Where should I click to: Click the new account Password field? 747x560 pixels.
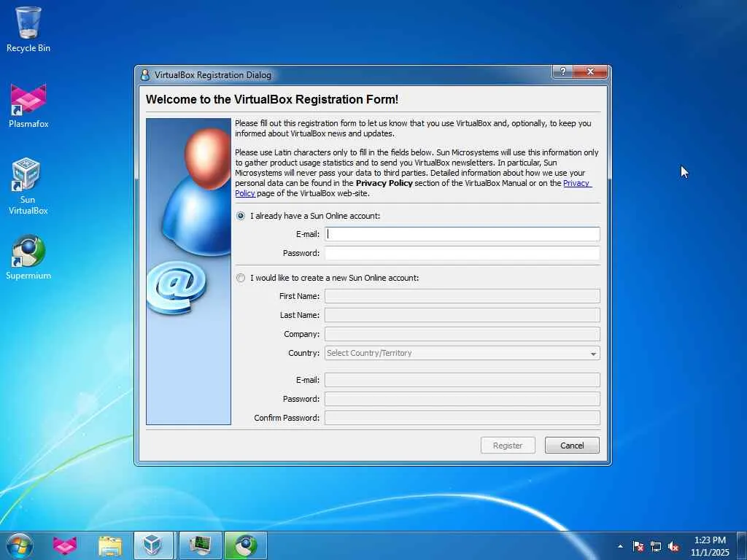[462, 399]
